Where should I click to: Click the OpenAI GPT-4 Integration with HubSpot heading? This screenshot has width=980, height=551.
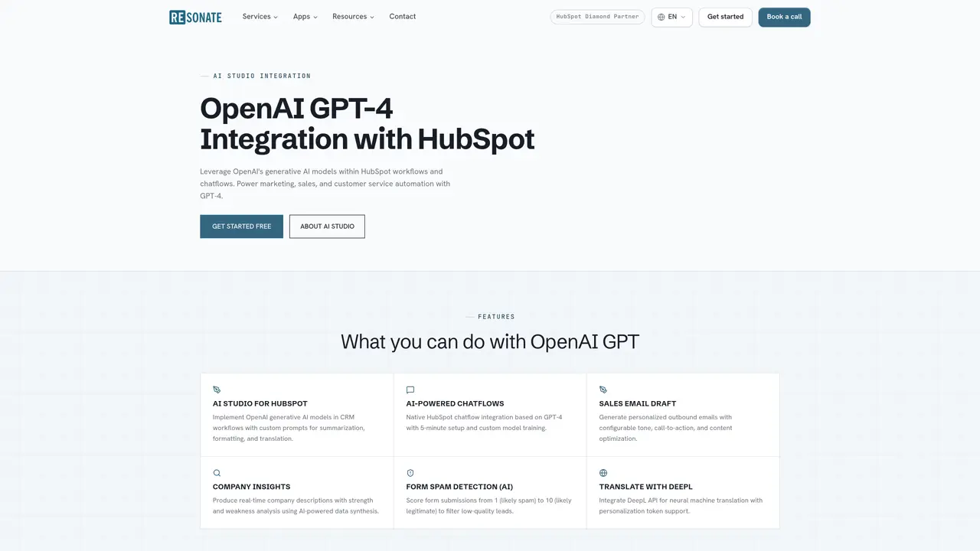[367, 124]
